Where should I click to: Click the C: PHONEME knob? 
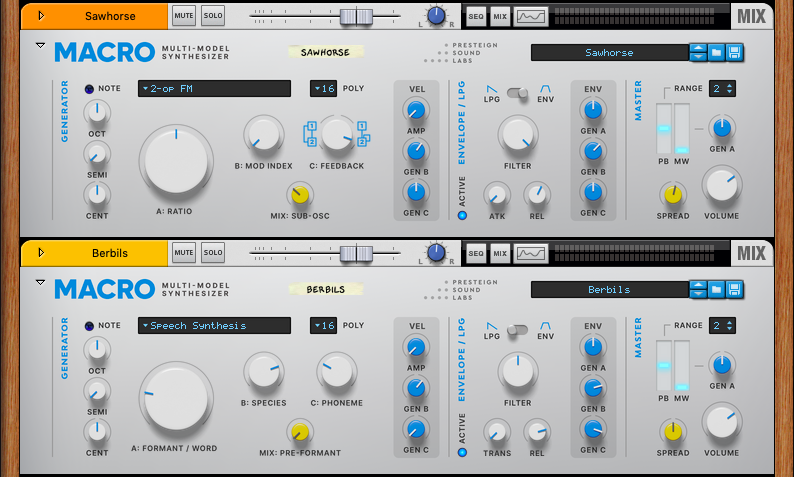(x=337, y=372)
